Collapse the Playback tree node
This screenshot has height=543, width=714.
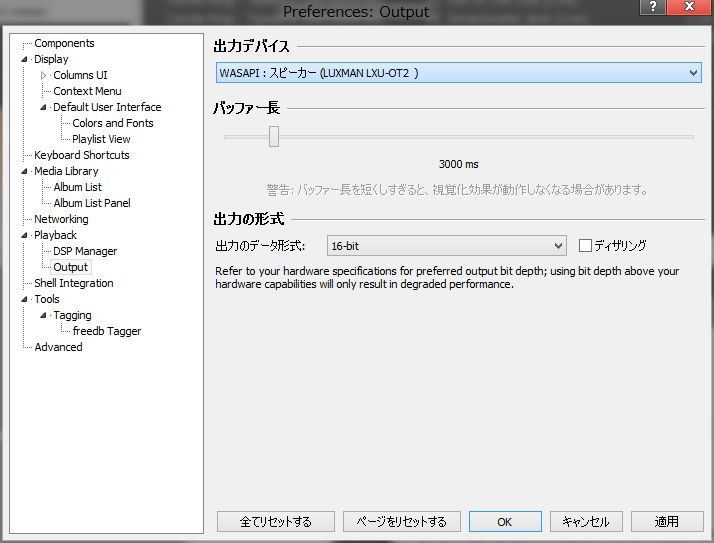(x=24, y=235)
